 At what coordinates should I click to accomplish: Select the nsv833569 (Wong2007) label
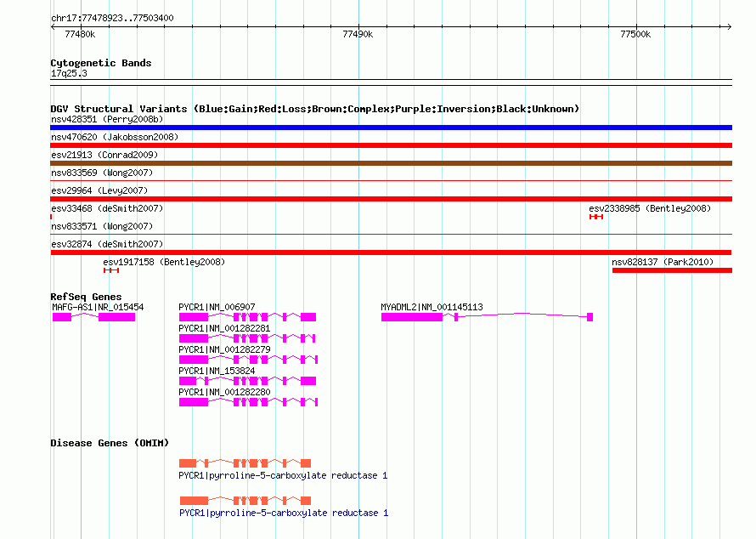102,173
